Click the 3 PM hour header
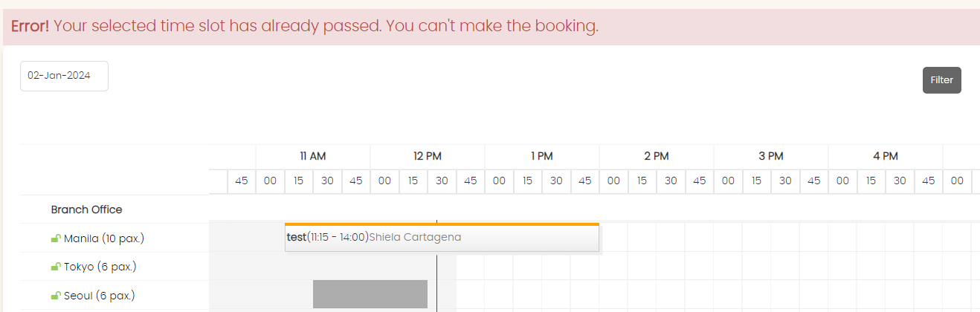 pos(771,156)
